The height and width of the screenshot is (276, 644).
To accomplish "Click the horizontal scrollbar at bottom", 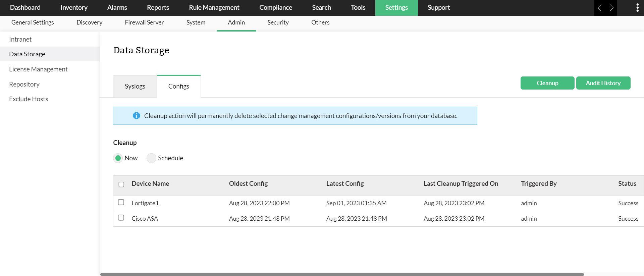I will [x=342, y=274].
